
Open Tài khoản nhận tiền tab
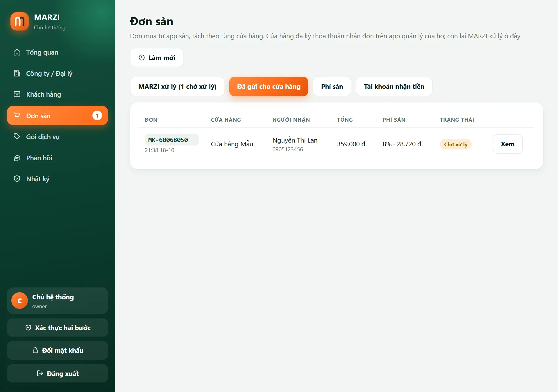coord(394,87)
